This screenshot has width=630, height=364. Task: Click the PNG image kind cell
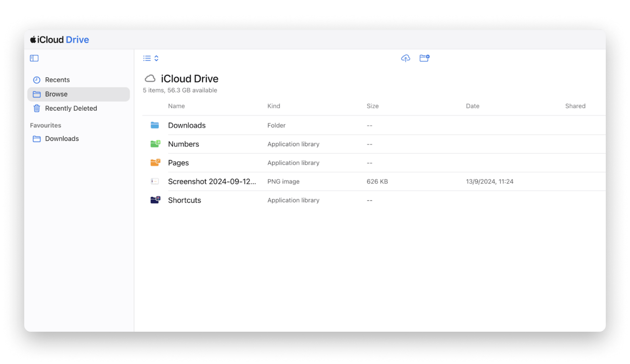tap(283, 182)
